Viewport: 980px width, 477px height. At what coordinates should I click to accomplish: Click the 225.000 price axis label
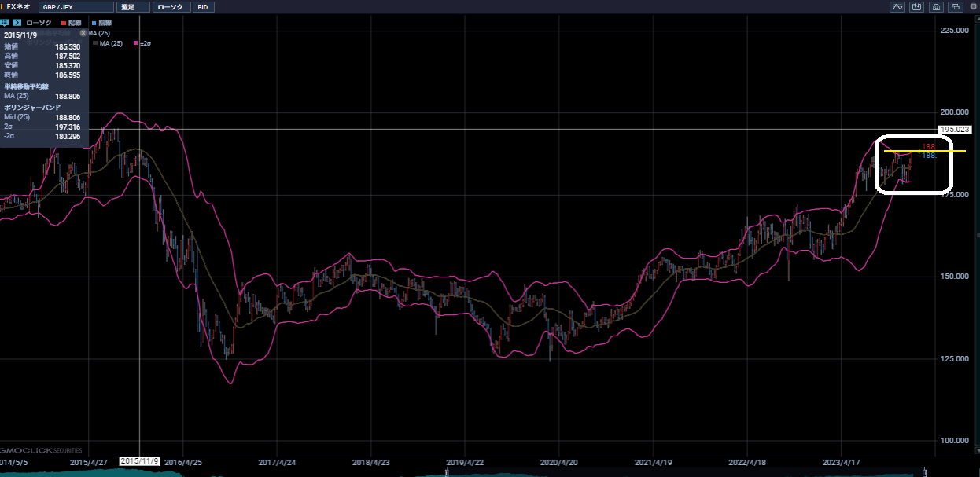coord(954,30)
